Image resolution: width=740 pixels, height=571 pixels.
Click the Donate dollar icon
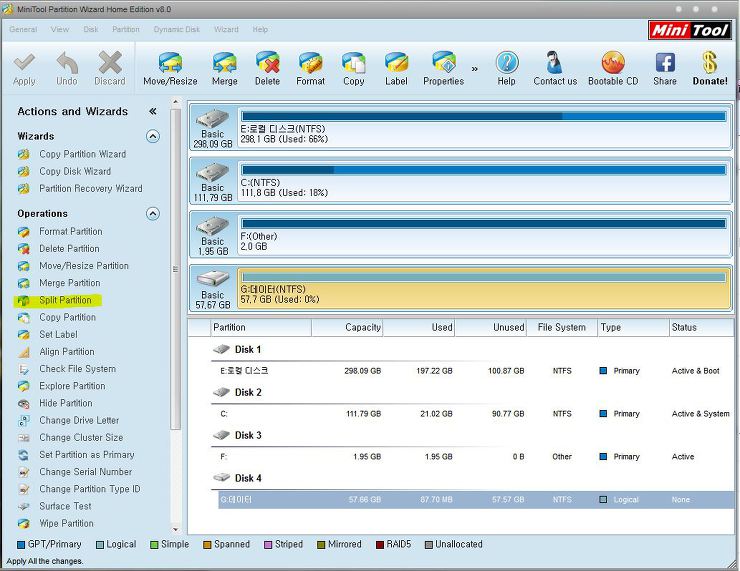point(710,68)
